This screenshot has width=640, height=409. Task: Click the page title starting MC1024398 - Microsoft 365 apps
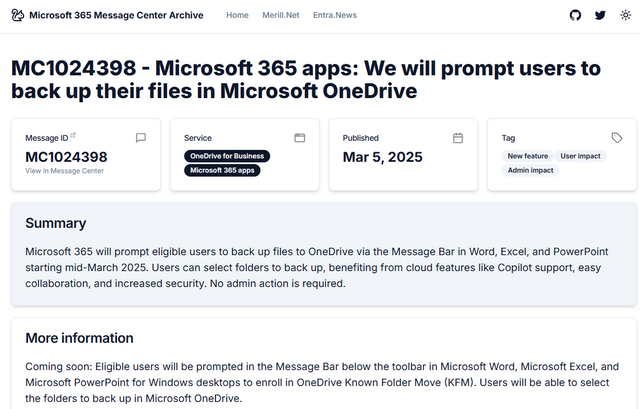pos(306,79)
